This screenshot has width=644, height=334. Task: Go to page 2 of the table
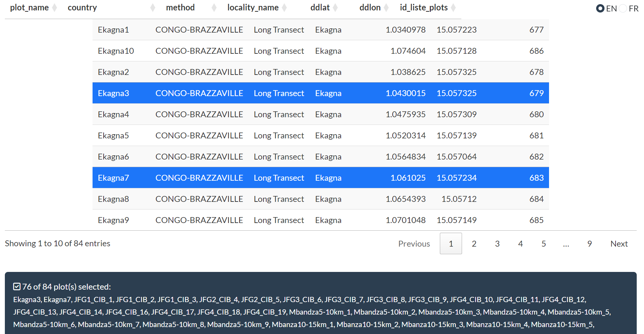tap(474, 243)
